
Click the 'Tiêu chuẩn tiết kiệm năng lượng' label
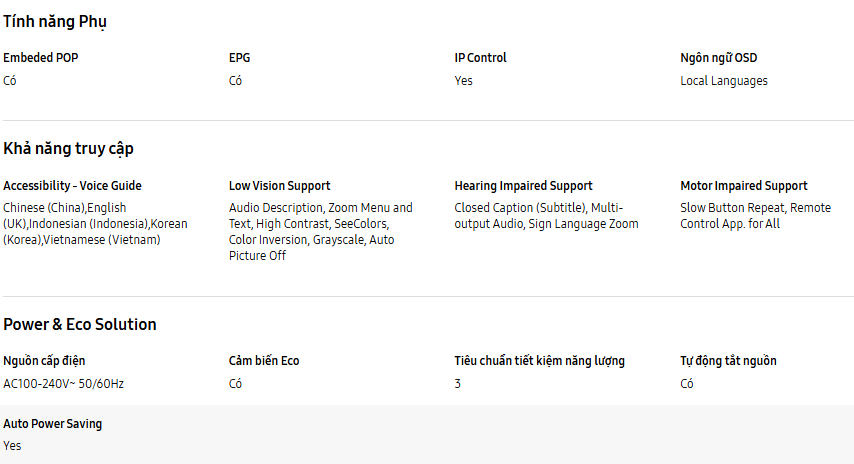point(540,361)
